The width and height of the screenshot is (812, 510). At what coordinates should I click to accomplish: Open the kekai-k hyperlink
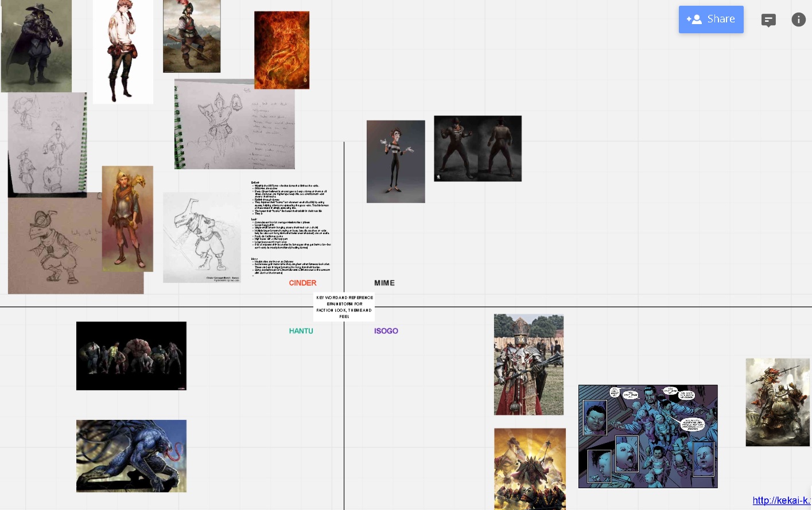[x=781, y=500]
